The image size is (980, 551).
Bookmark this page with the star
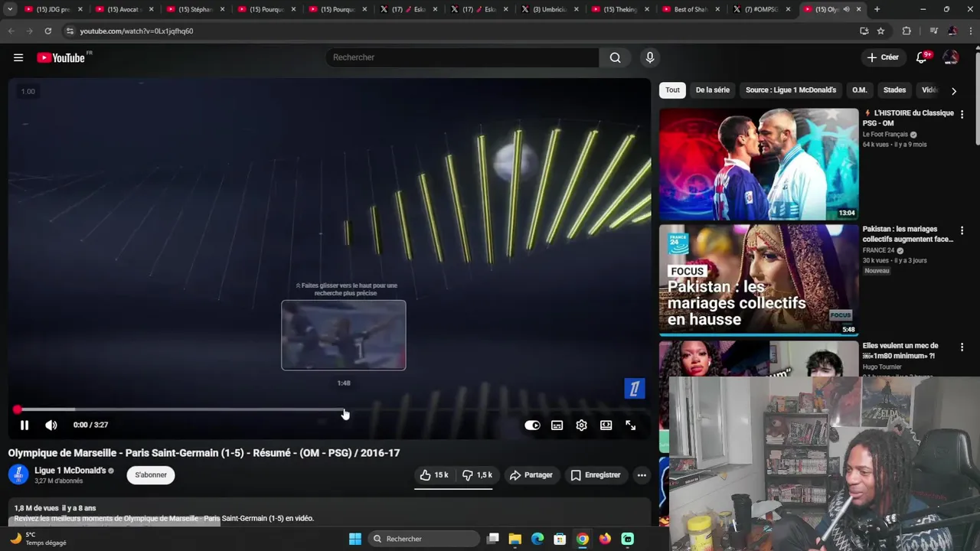tap(880, 31)
